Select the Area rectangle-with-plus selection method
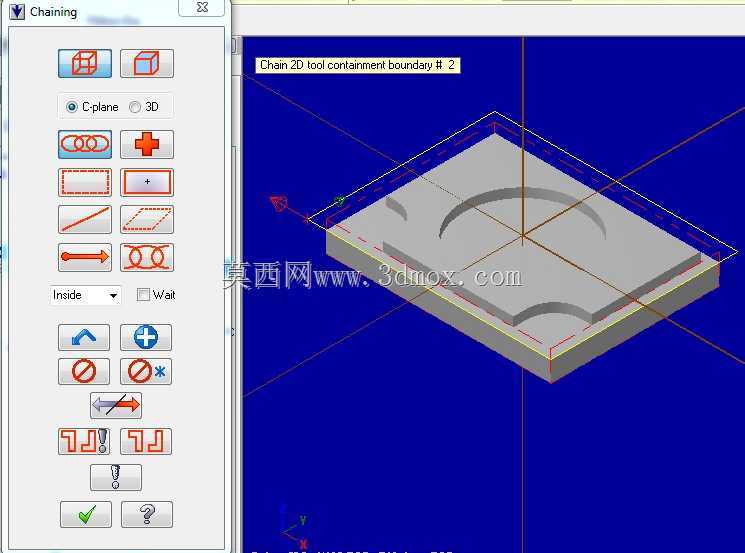Image resolution: width=745 pixels, height=553 pixels. [x=147, y=182]
